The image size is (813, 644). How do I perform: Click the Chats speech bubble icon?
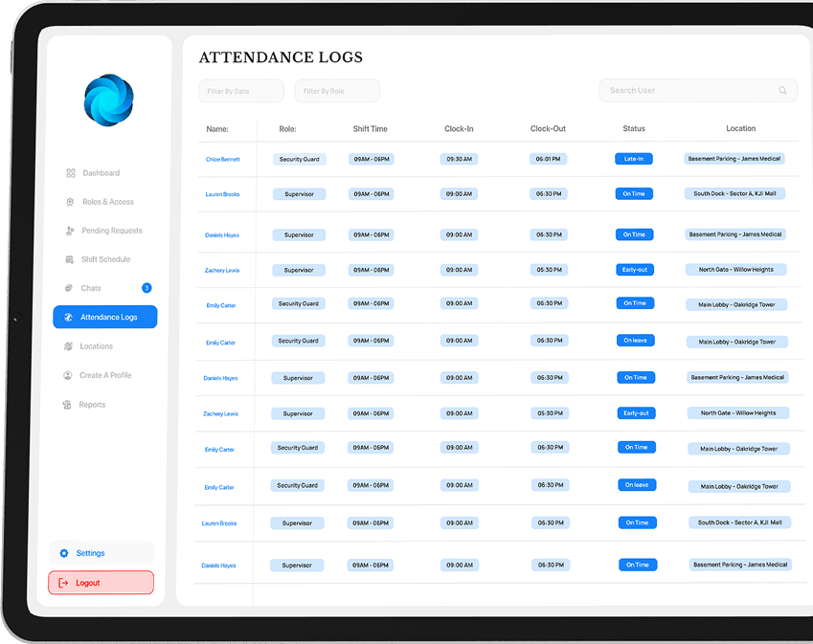[68, 288]
